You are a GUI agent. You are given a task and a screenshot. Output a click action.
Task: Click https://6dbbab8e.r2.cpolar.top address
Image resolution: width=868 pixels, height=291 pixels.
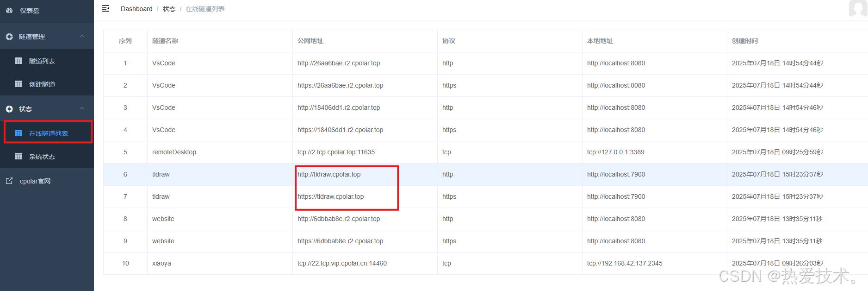click(x=341, y=241)
